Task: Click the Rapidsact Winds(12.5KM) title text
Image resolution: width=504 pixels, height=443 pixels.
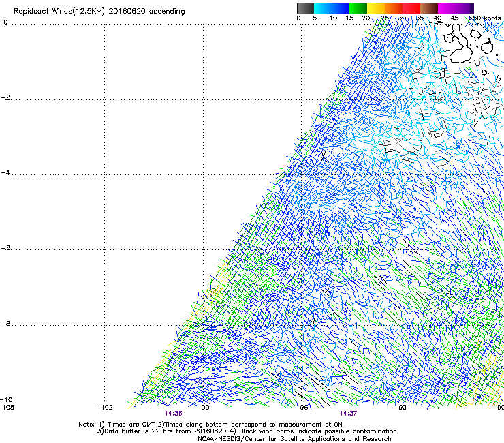Action: pyautogui.click(x=99, y=11)
